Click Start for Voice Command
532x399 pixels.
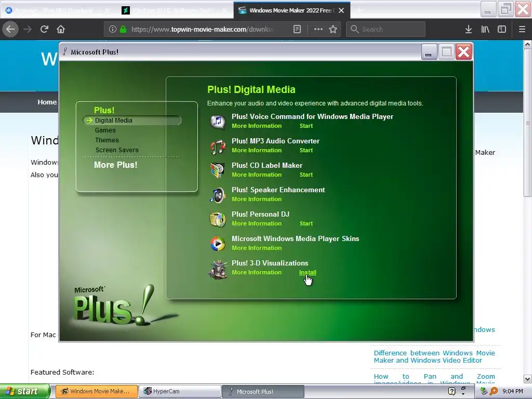tap(306, 126)
